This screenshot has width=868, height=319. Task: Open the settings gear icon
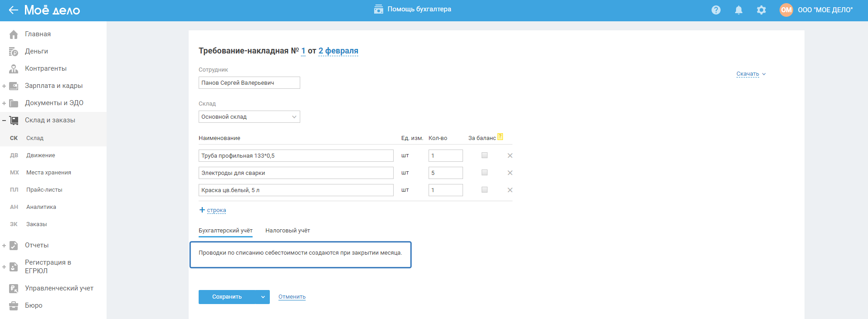coord(761,10)
